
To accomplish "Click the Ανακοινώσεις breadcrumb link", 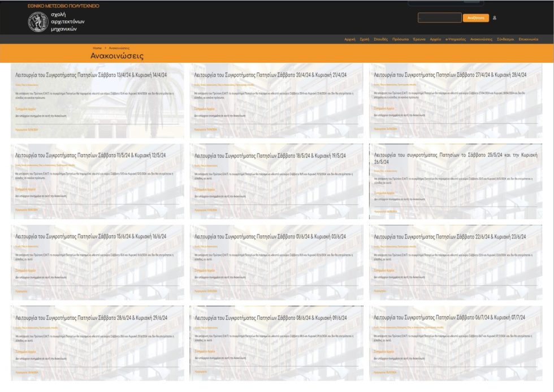I will point(119,48).
